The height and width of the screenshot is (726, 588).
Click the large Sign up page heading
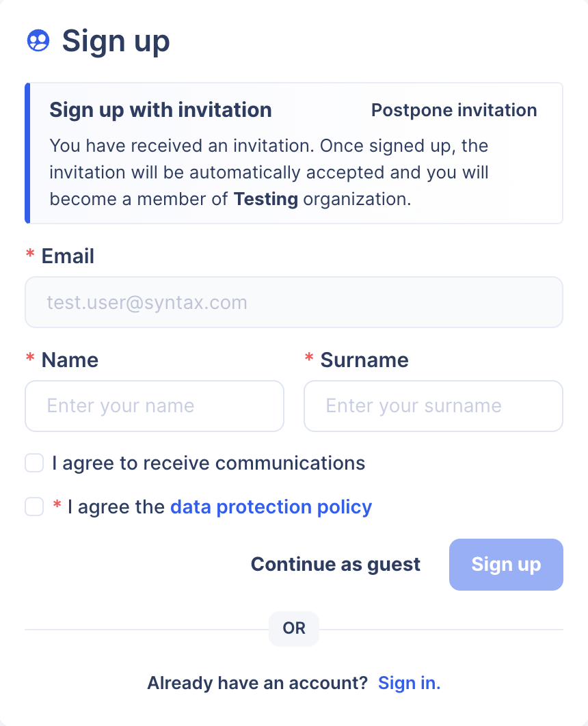[x=116, y=41]
